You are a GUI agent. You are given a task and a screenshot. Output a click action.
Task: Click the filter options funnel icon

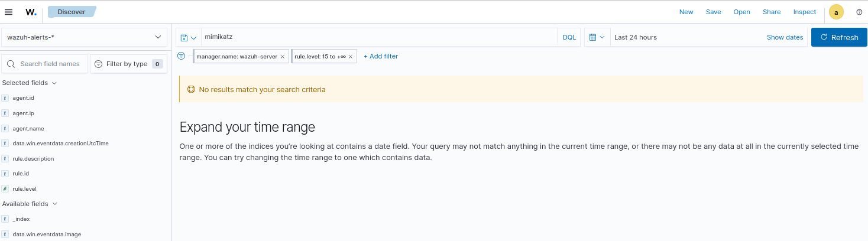[x=182, y=56]
